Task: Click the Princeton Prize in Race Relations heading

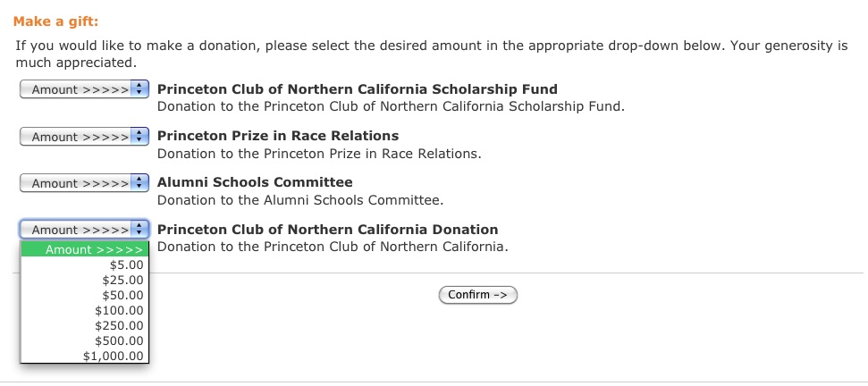Action: [278, 136]
